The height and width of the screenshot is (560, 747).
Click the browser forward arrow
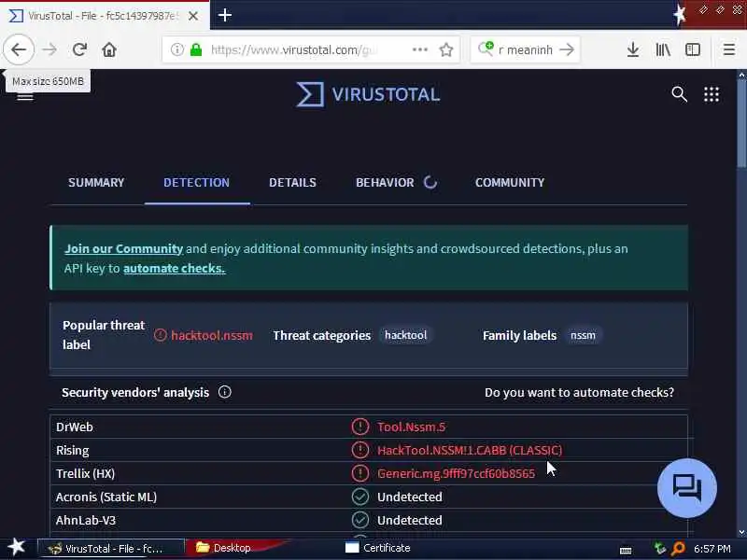(x=49, y=49)
